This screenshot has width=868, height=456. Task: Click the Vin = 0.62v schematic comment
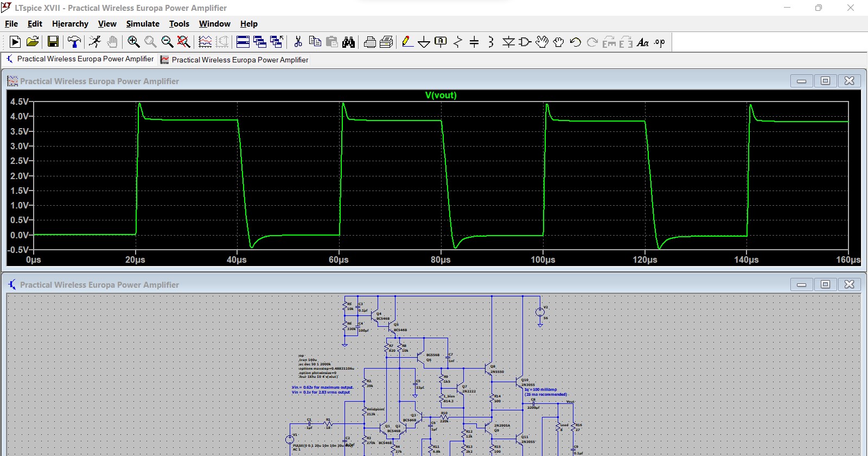[322, 388]
